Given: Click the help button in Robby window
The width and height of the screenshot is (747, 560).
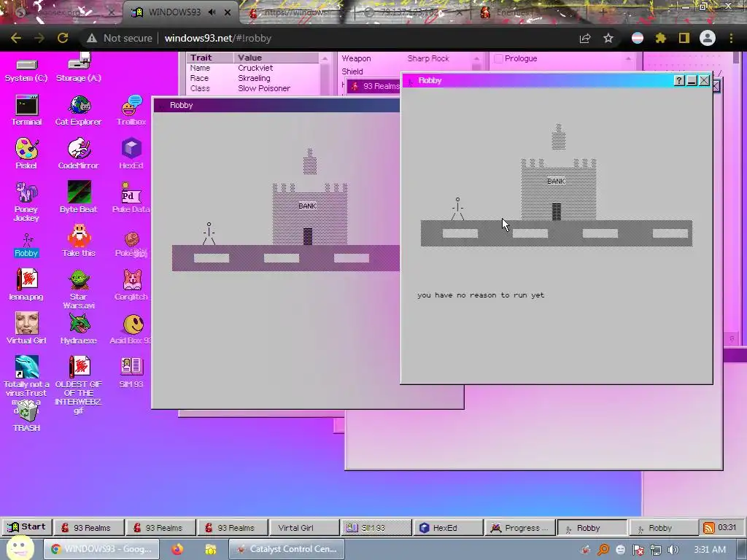Looking at the screenshot, I should 679,80.
